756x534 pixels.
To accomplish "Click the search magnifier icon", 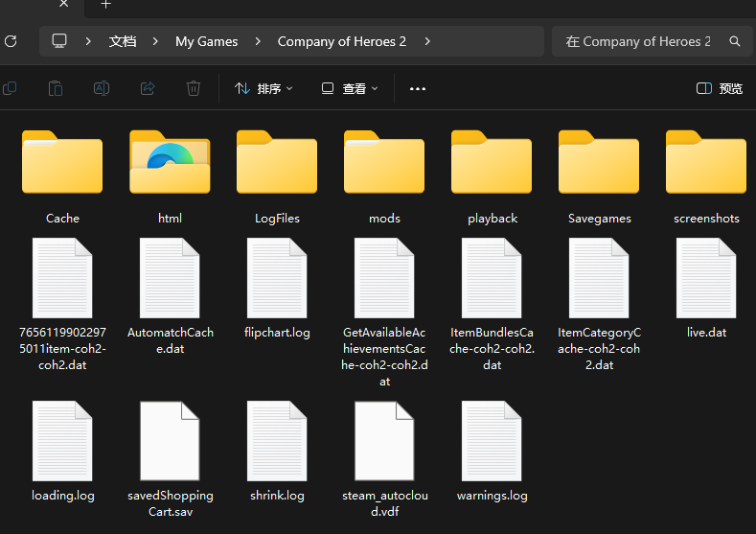I will click(735, 41).
